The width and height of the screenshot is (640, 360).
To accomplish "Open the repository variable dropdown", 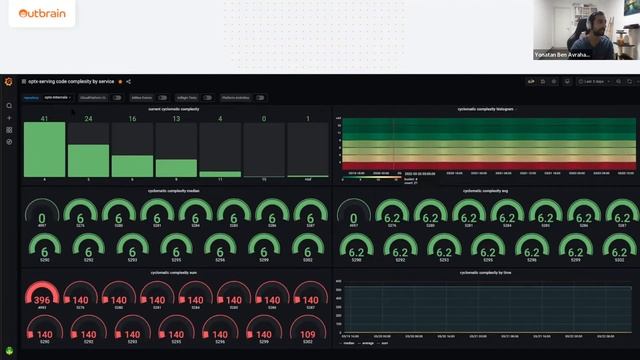I will point(58,98).
